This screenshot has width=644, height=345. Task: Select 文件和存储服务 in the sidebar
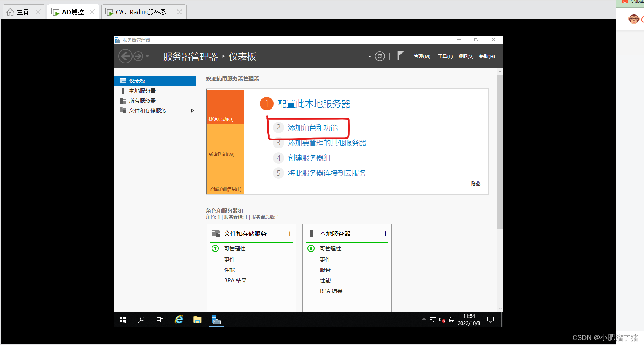[x=155, y=110]
